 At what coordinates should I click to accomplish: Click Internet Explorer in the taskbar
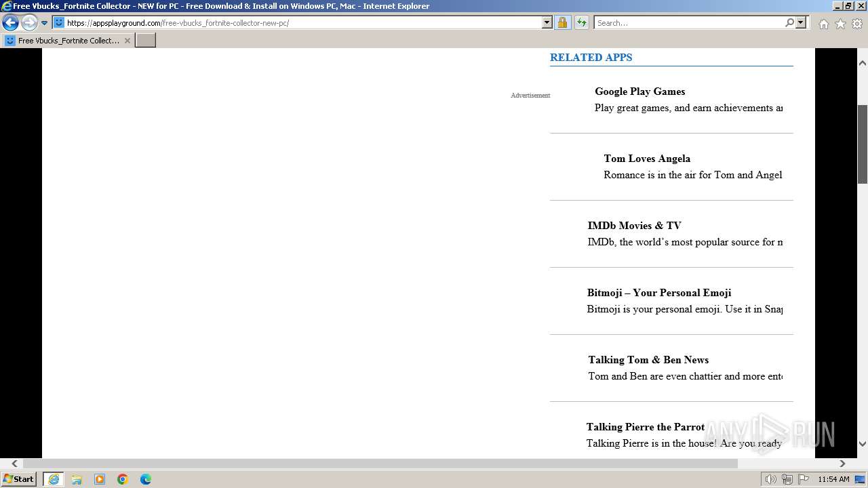click(54, 479)
